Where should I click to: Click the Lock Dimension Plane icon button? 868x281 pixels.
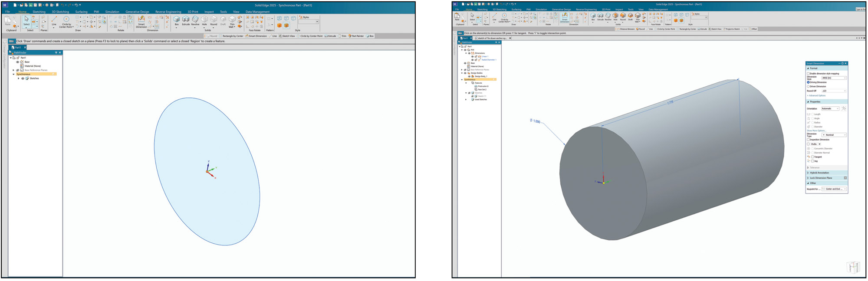tap(845, 178)
